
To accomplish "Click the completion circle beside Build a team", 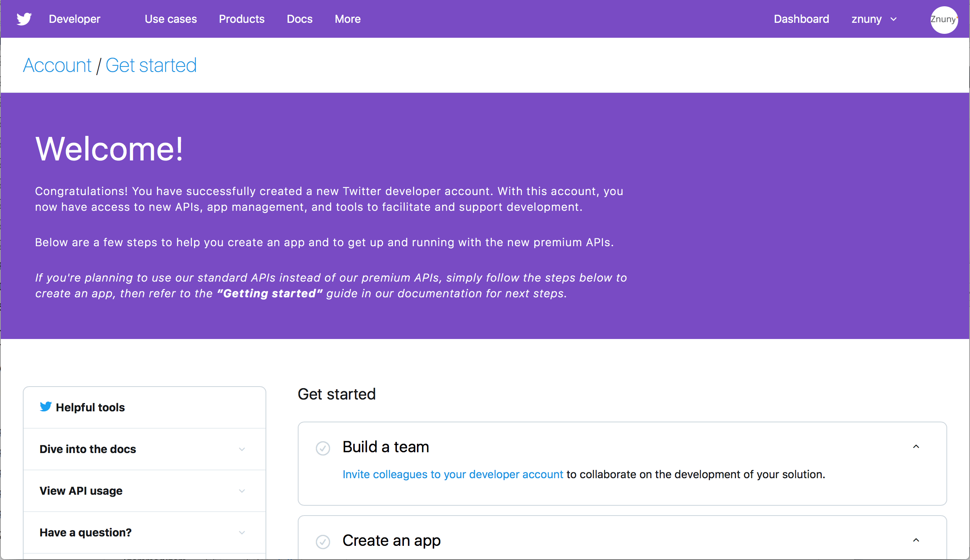I will point(323,448).
